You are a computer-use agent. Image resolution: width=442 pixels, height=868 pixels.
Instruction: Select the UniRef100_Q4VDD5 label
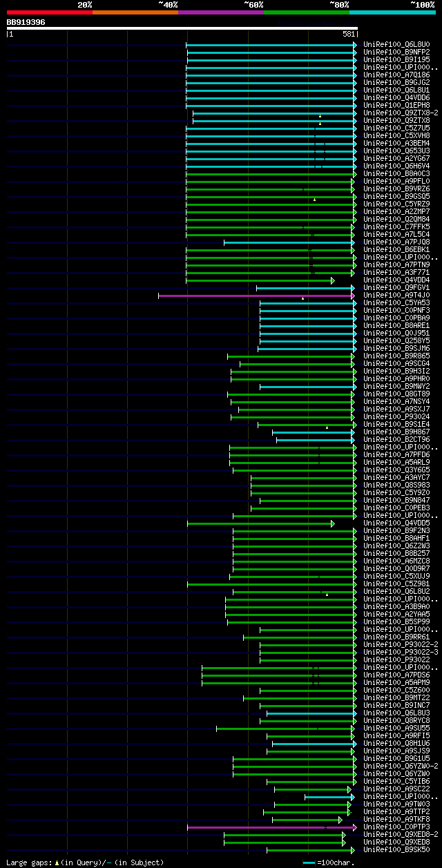coord(396,523)
